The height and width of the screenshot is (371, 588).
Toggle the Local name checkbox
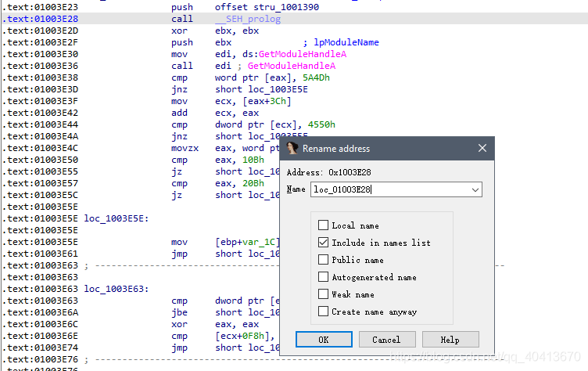(x=323, y=225)
